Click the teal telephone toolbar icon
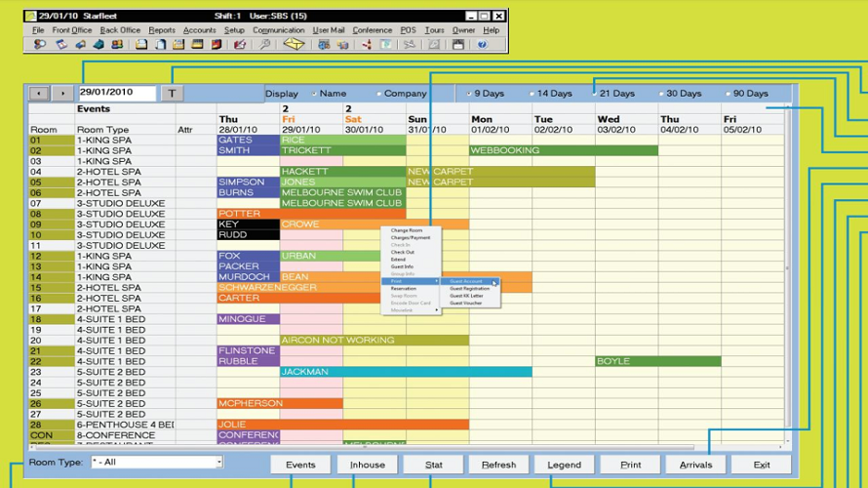This screenshot has height=488, width=868. (99, 45)
